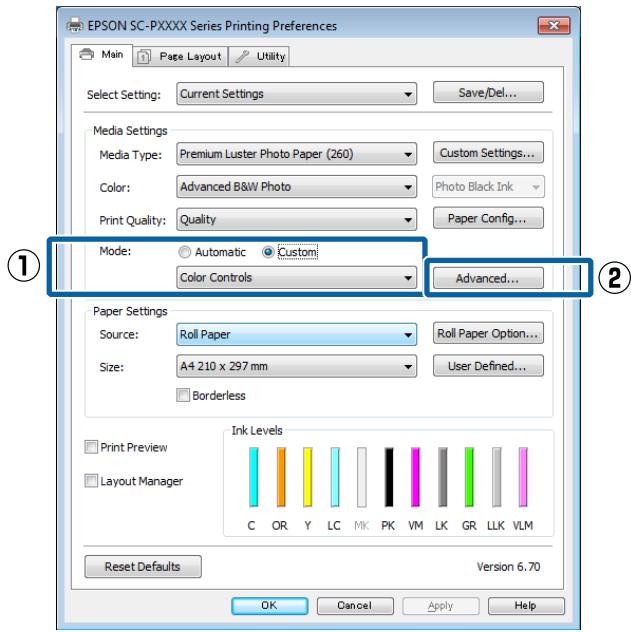Click the Ink Levels group label
This screenshot has height=632, width=631.
[x=257, y=430]
